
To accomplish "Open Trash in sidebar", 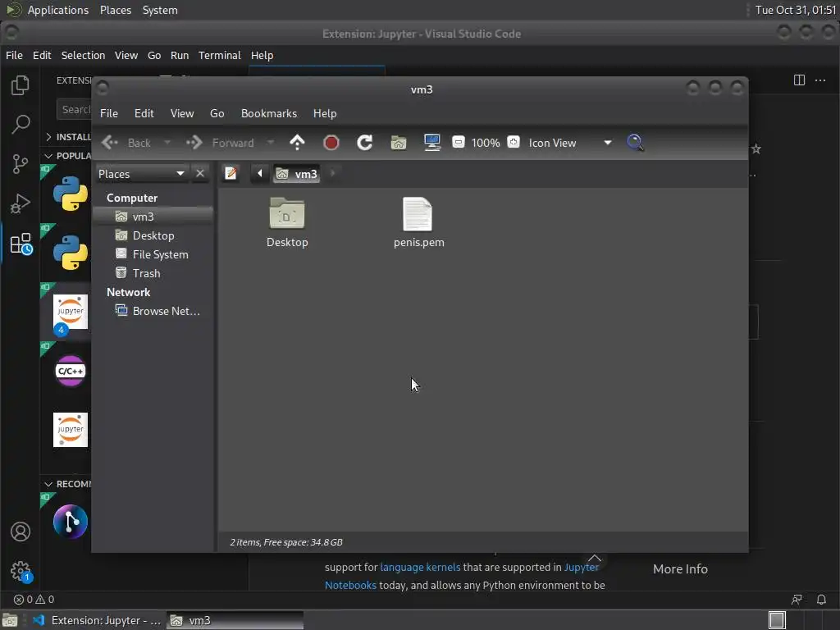I will pos(153,273).
